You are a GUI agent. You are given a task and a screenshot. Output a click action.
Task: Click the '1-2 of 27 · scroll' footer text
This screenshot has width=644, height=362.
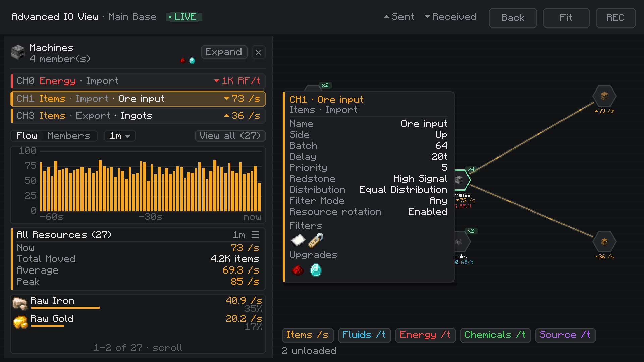[138, 348]
